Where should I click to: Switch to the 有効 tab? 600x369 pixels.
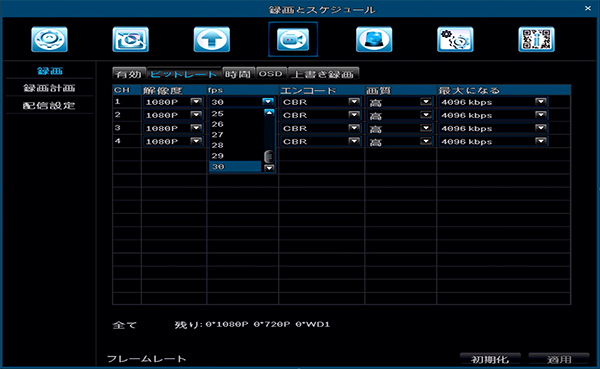point(129,73)
